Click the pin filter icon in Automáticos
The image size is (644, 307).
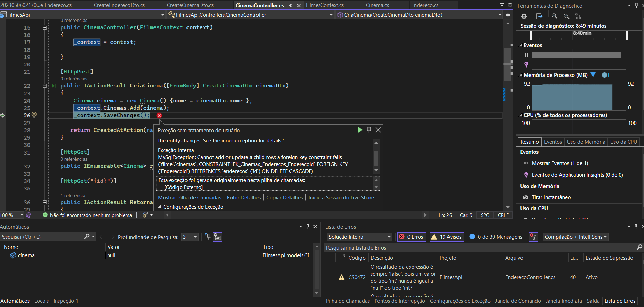[x=208, y=237]
